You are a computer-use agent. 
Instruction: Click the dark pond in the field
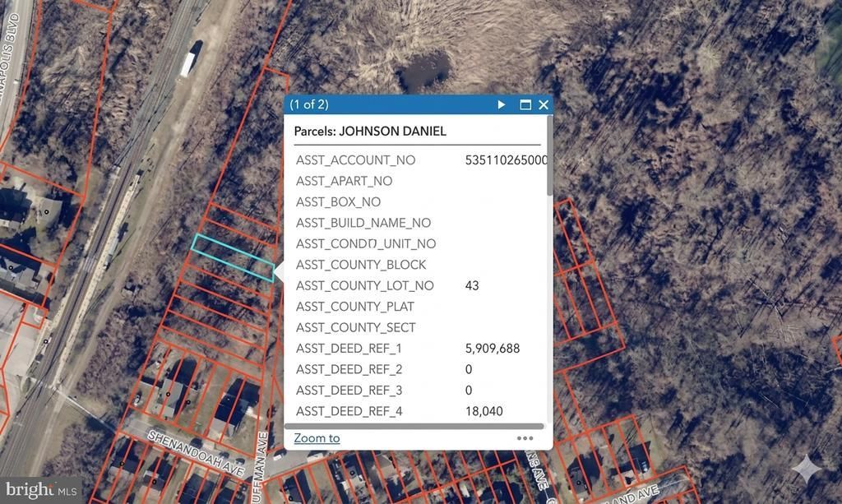(424, 72)
